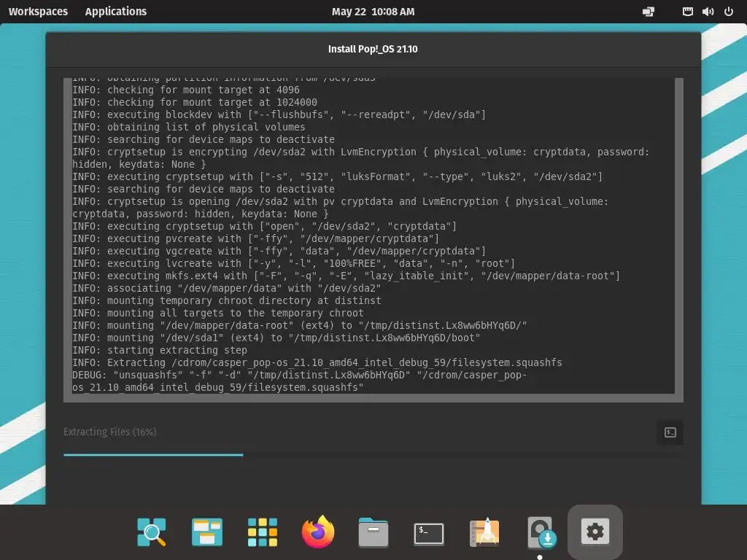The height and width of the screenshot is (560, 747).
Task: Click the extraction progress bar
Action: (x=373, y=455)
